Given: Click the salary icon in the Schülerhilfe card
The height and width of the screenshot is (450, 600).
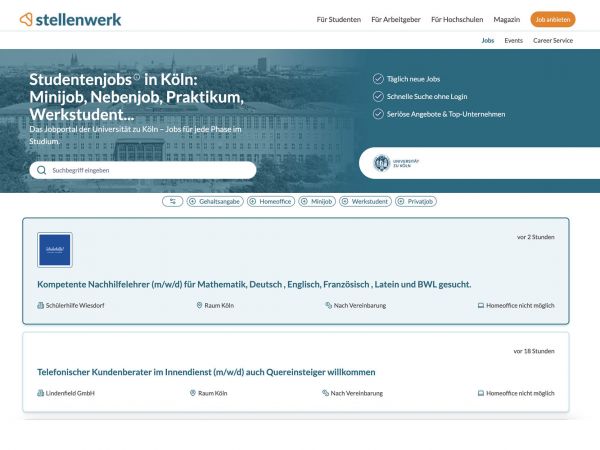Looking at the screenshot, I should 328,305.
